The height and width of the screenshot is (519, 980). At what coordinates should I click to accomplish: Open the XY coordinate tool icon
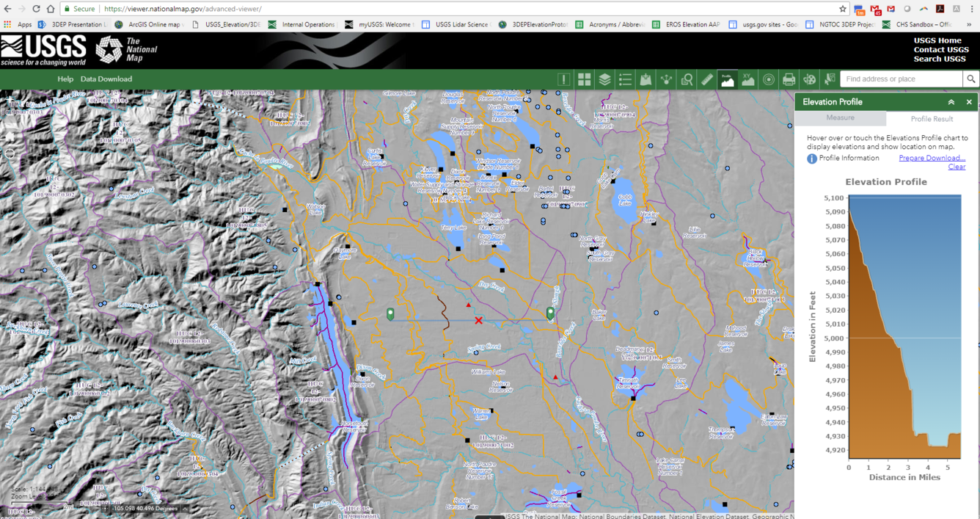747,79
